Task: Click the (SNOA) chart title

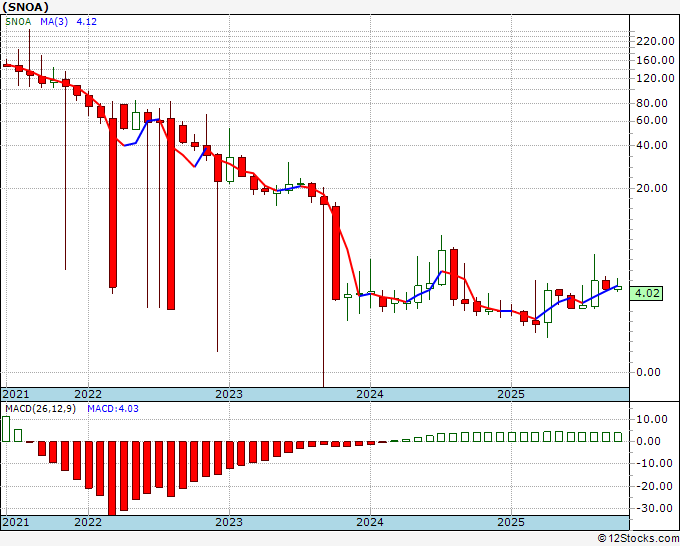Action: click(25, 7)
